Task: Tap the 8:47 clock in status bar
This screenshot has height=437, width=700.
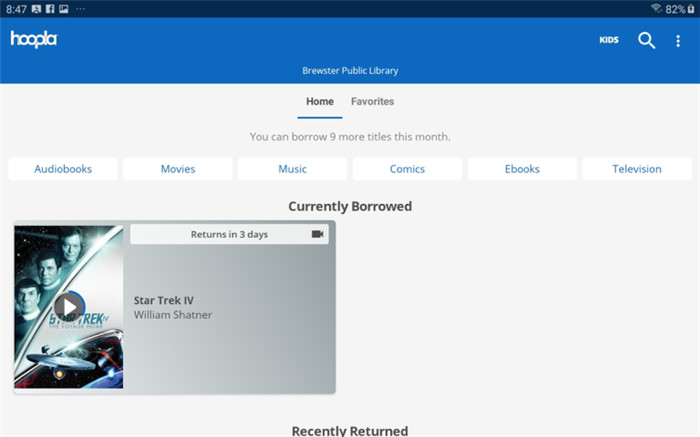Action: 16,9
